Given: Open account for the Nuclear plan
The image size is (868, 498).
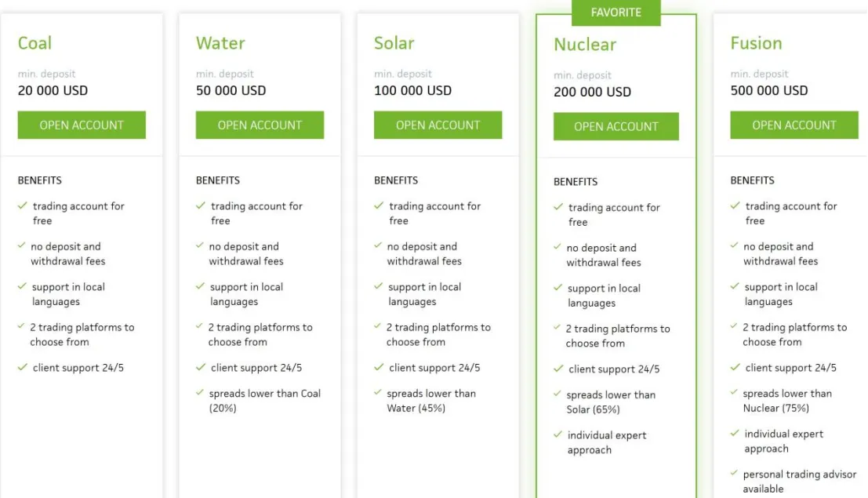Looking at the screenshot, I should 616,126.
